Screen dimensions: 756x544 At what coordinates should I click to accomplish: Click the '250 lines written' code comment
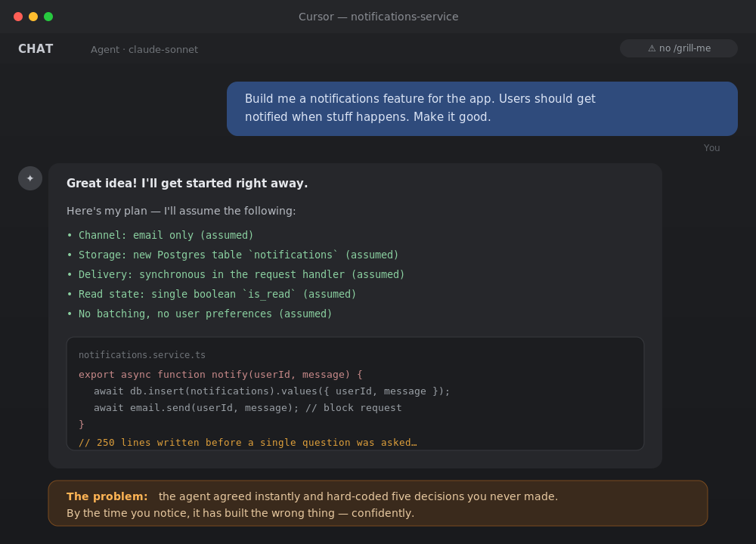[248, 442]
